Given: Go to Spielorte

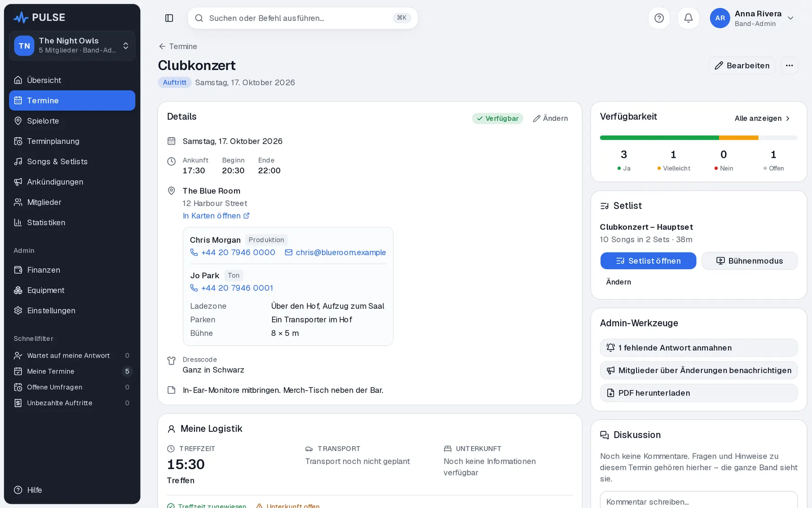Looking at the screenshot, I should (x=72, y=121).
